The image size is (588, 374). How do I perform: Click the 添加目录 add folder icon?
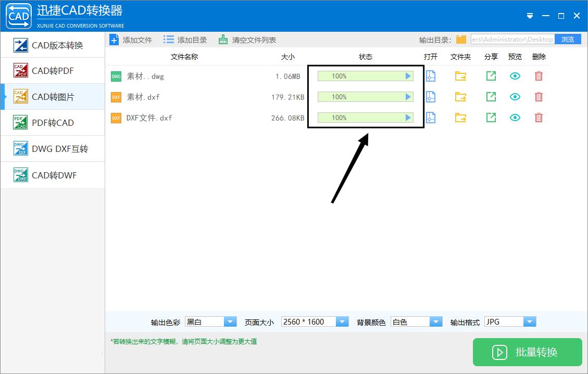pyautogui.click(x=168, y=39)
